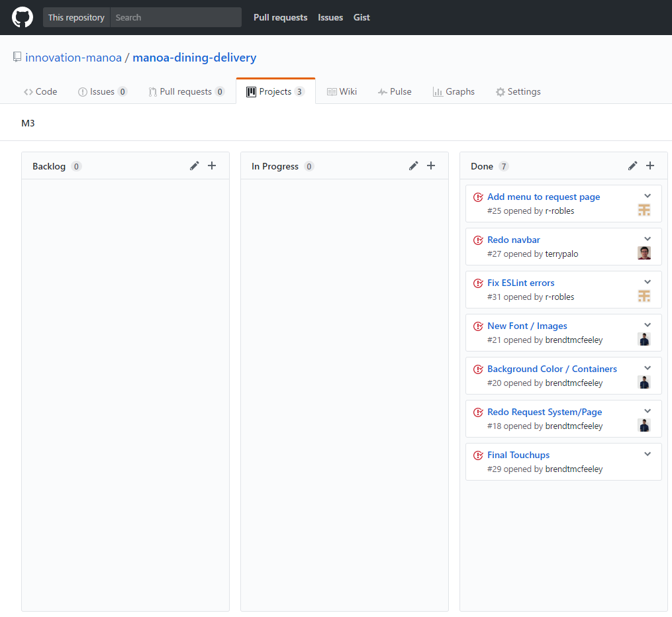Switch to the Code tab

40,92
